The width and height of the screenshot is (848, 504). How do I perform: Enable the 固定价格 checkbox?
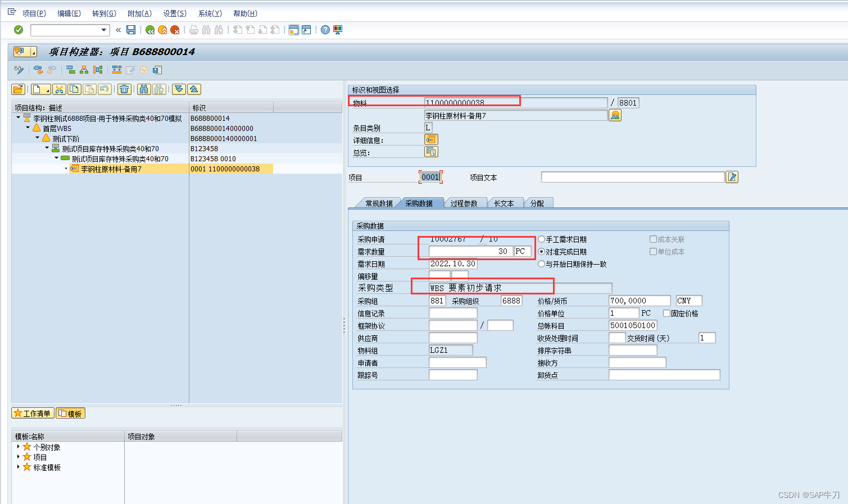pos(666,314)
